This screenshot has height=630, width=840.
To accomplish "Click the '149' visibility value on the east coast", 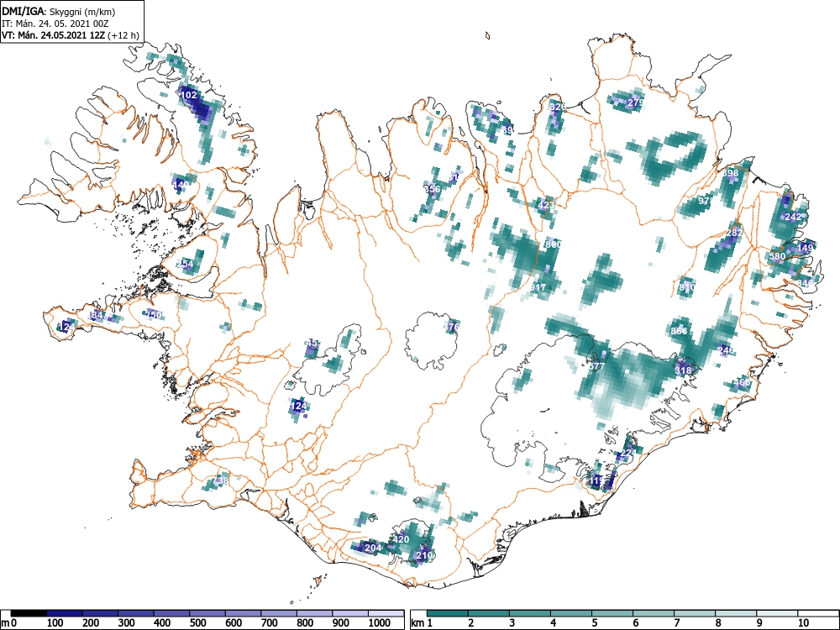I will pos(806,248).
